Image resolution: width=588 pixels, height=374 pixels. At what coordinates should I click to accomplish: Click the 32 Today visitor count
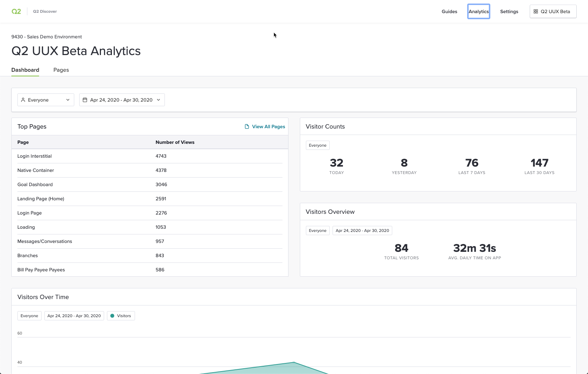[x=336, y=163]
